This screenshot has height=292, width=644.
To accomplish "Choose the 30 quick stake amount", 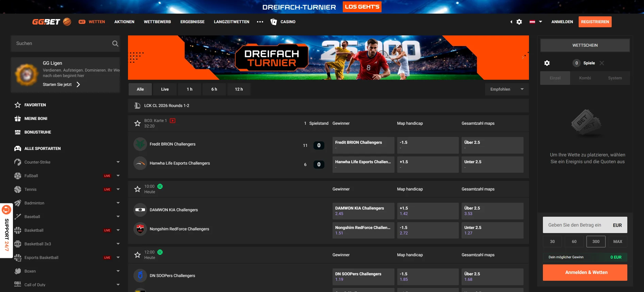I will [552, 242].
